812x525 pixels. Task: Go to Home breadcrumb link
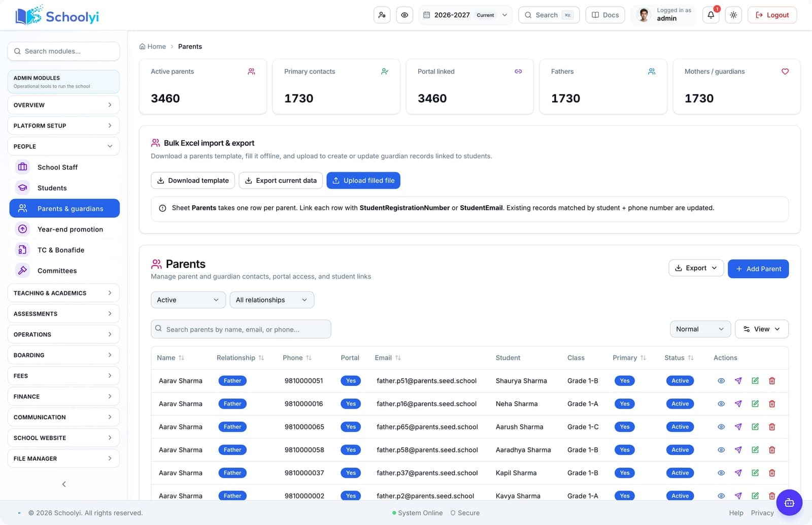153,47
